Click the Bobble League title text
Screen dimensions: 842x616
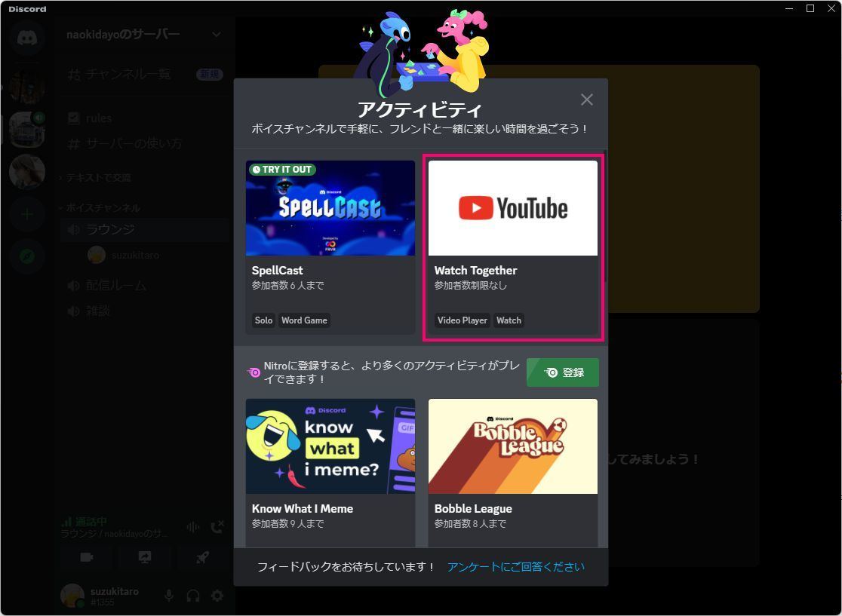click(473, 509)
